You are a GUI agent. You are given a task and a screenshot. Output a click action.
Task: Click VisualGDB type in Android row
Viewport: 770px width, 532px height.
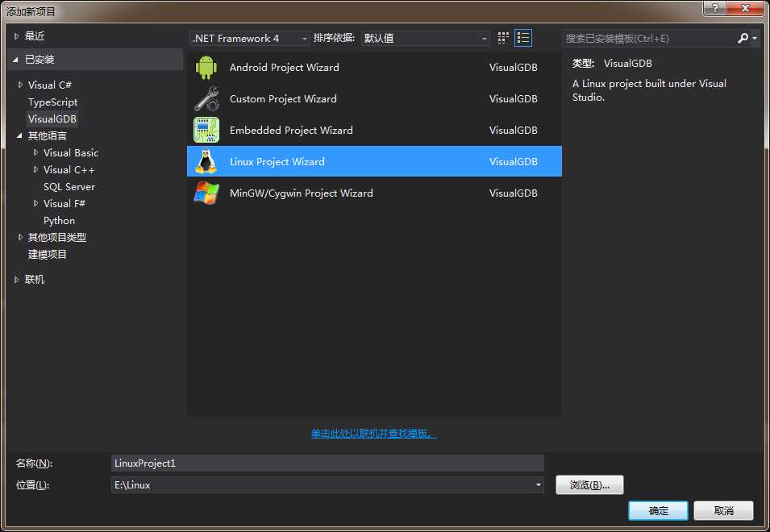[x=513, y=67]
